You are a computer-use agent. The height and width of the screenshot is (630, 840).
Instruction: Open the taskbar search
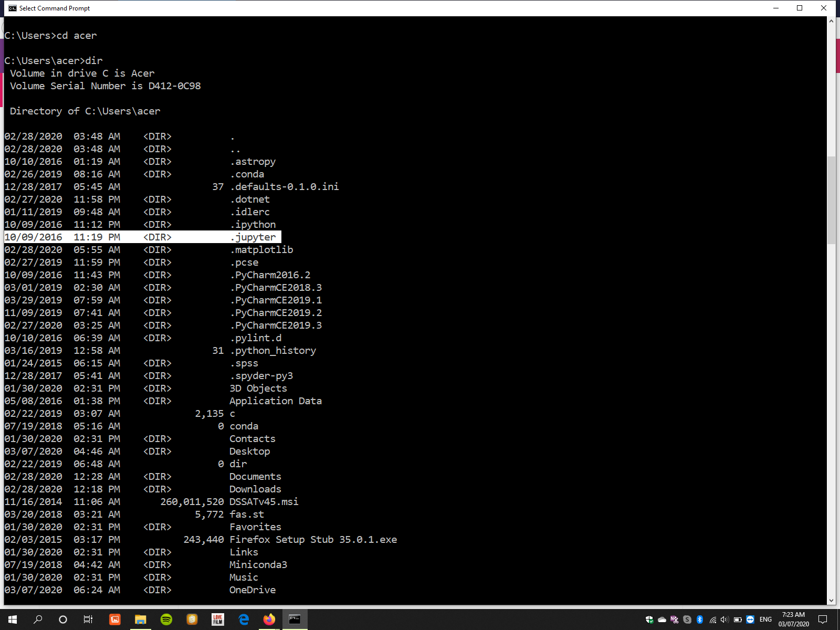pos(38,619)
